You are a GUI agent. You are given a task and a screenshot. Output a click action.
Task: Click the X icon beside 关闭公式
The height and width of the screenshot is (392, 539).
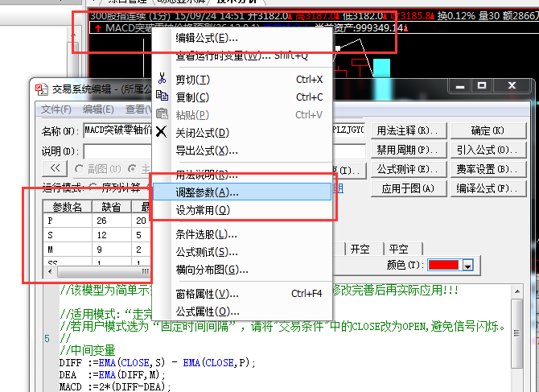[162, 132]
